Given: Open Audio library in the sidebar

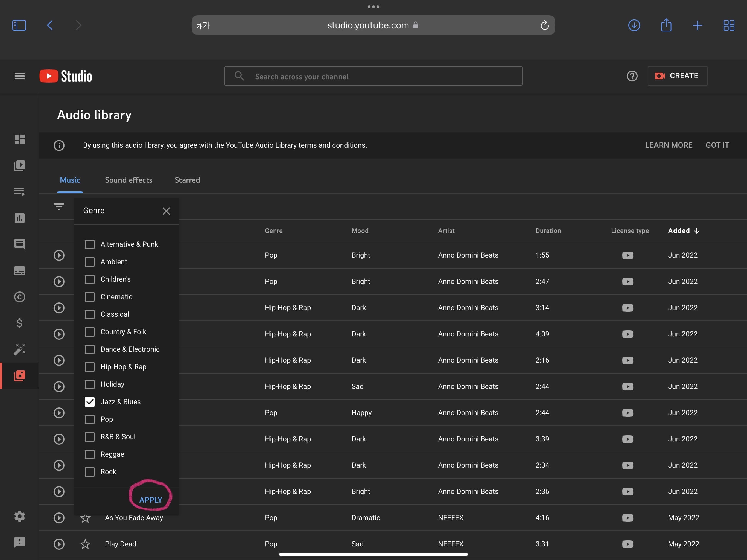Looking at the screenshot, I should pyautogui.click(x=20, y=376).
